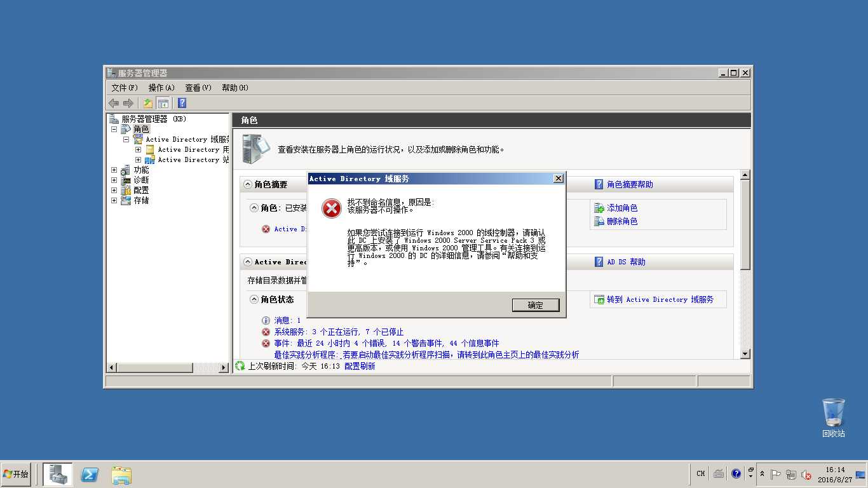Open the 开始 Start menu

[16, 474]
